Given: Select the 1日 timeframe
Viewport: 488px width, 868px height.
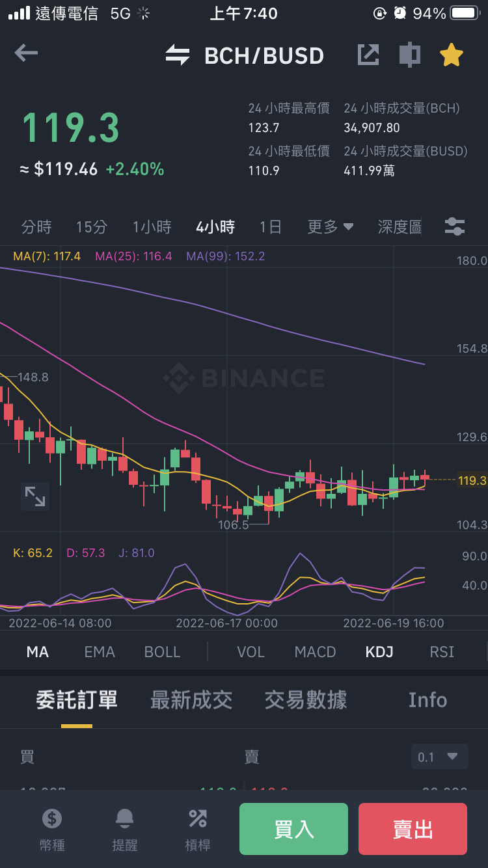Looking at the screenshot, I should (271, 226).
